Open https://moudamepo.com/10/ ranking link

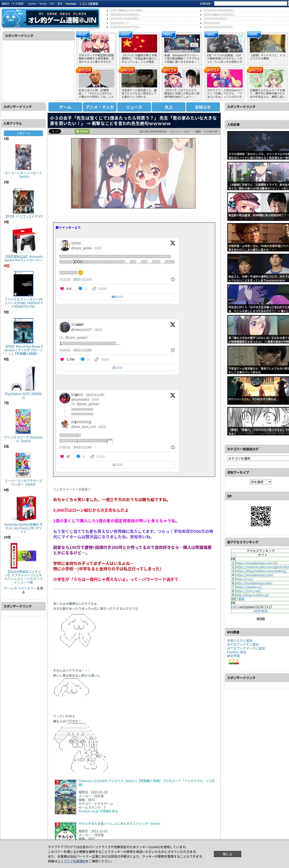pyautogui.click(x=257, y=563)
